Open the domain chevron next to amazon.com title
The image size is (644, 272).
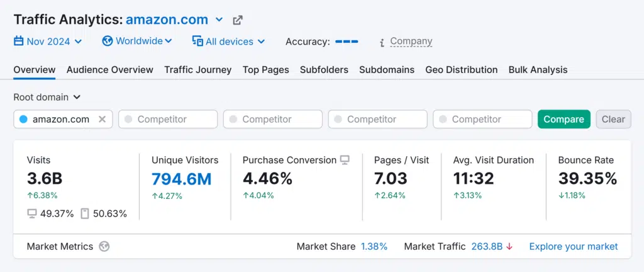coord(219,20)
